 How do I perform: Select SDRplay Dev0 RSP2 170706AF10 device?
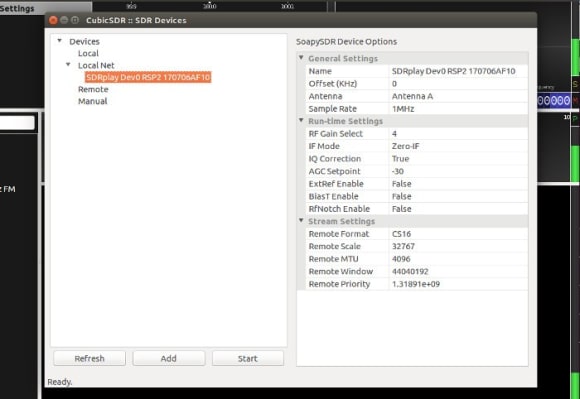point(148,77)
